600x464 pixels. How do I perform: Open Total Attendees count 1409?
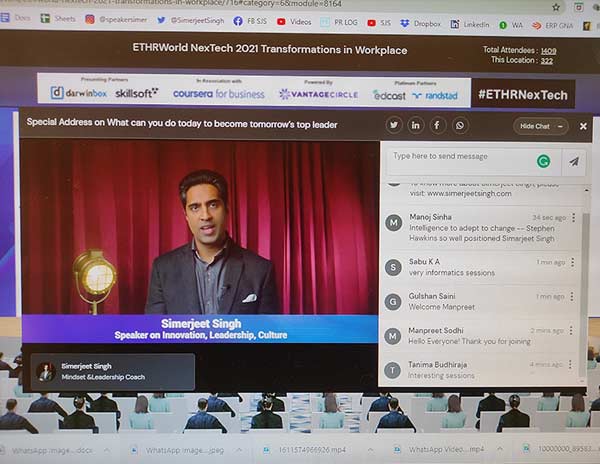pos(549,50)
